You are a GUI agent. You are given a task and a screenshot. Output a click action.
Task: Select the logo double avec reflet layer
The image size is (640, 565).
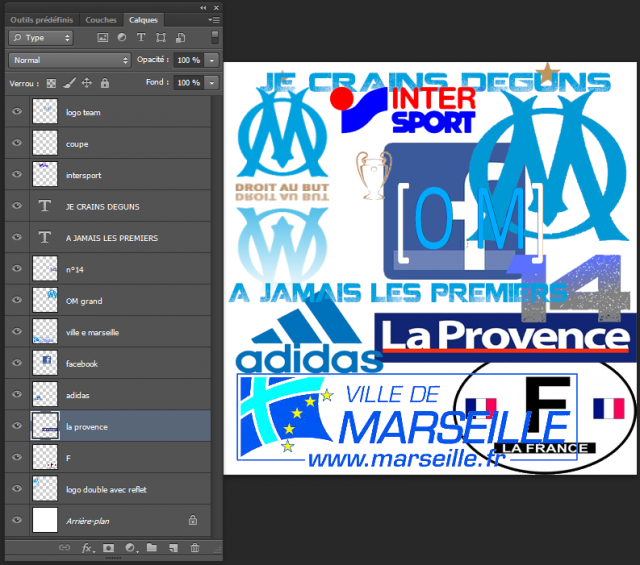tap(108, 489)
